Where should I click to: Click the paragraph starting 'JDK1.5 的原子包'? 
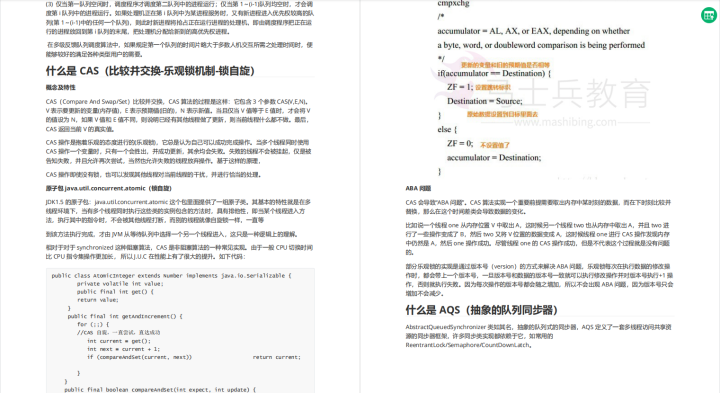(178, 211)
